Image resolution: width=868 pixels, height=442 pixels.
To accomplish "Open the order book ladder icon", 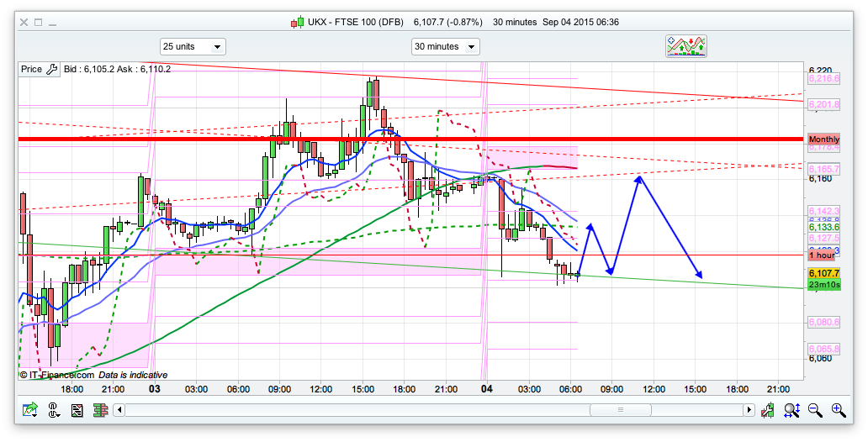I will click(98, 410).
